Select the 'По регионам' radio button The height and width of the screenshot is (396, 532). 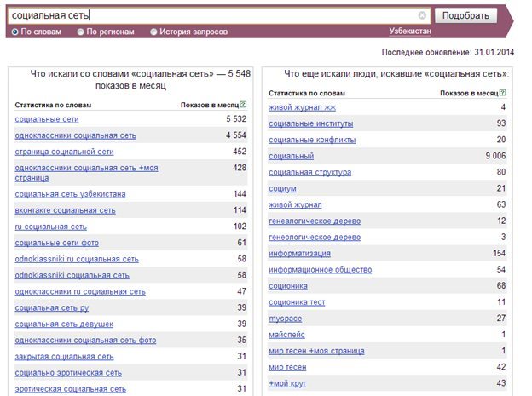[80, 32]
